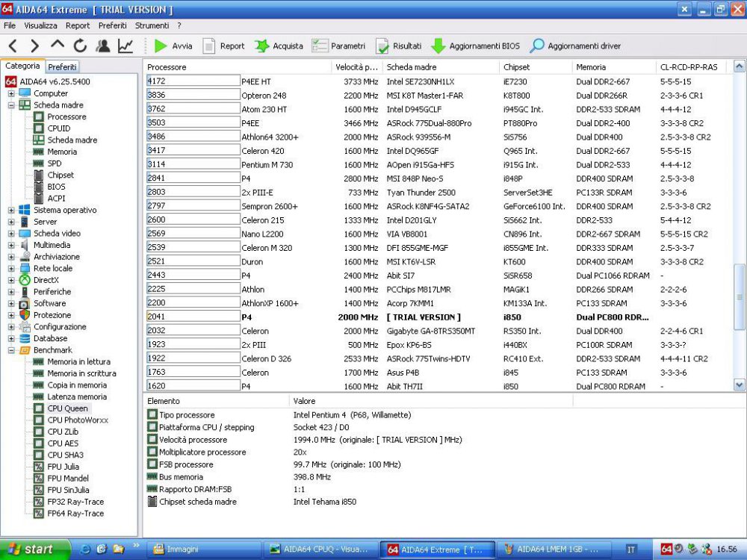The image size is (747, 560).
Task: Open the Visualizza menu
Action: point(40,25)
